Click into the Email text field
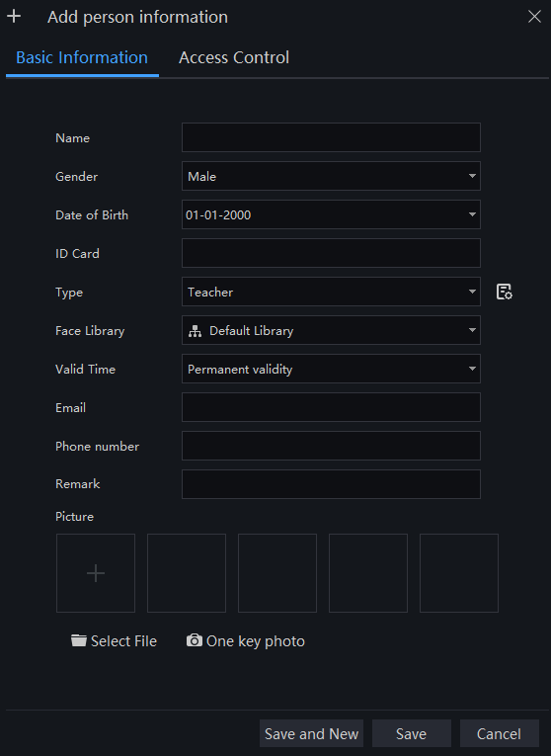The width and height of the screenshot is (551, 756). [331, 407]
